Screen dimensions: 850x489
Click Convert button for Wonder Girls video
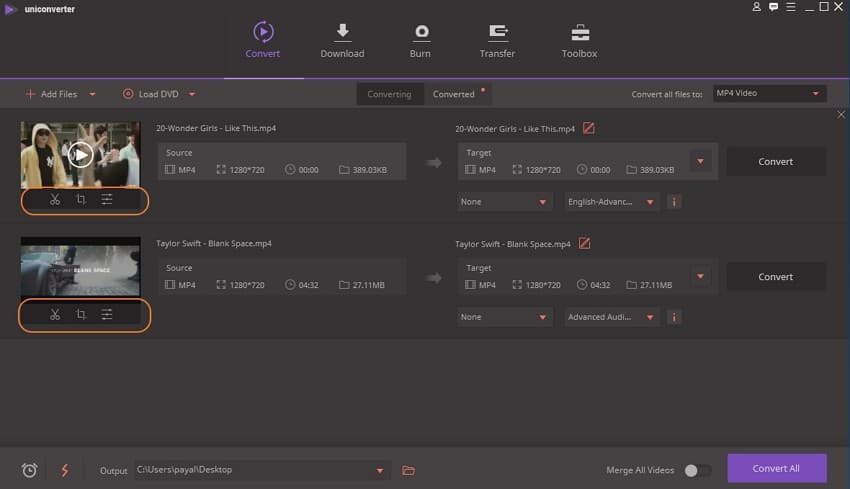tap(775, 162)
